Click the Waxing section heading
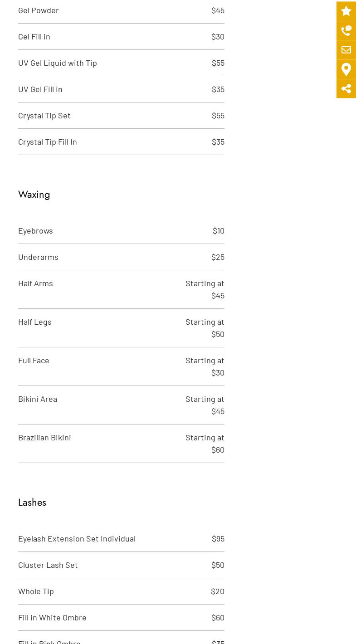356x644 pixels. tap(34, 195)
